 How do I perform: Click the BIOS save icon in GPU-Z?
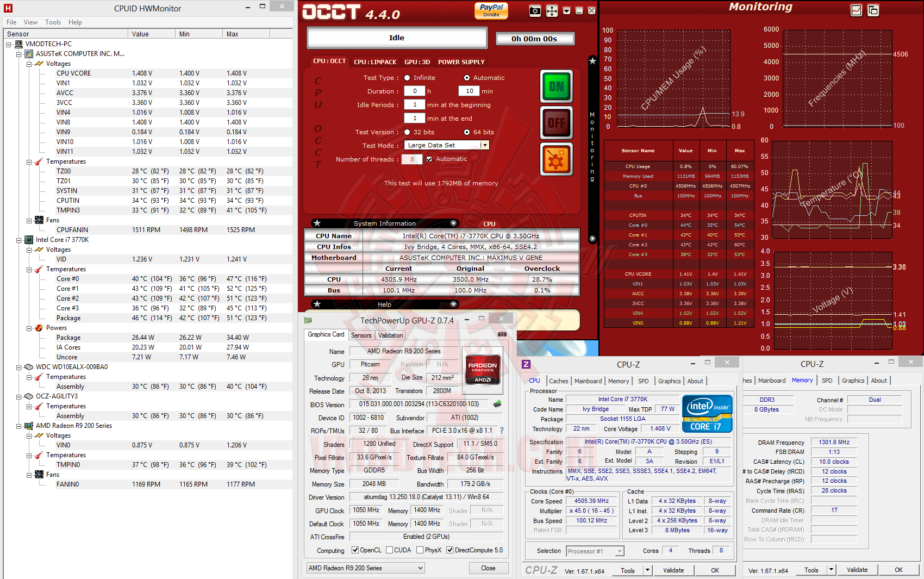coord(497,404)
